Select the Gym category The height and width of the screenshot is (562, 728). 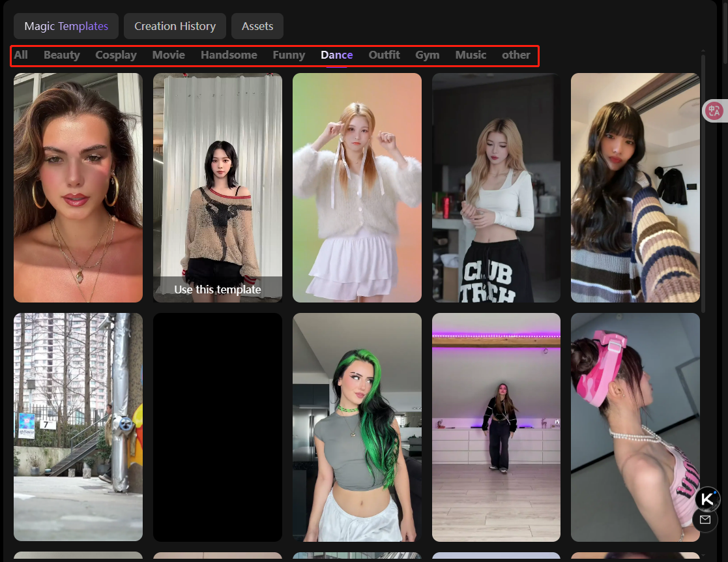pyautogui.click(x=427, y=55)
